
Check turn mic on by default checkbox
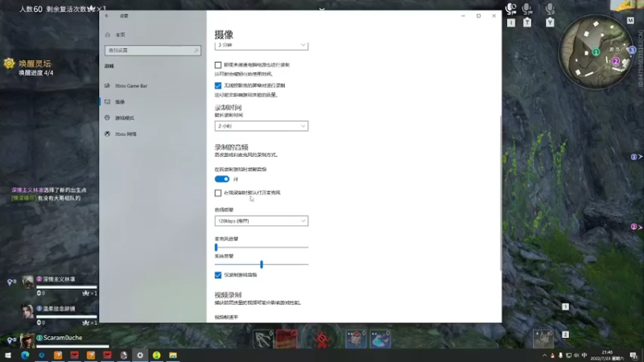[x=217, y=193]
